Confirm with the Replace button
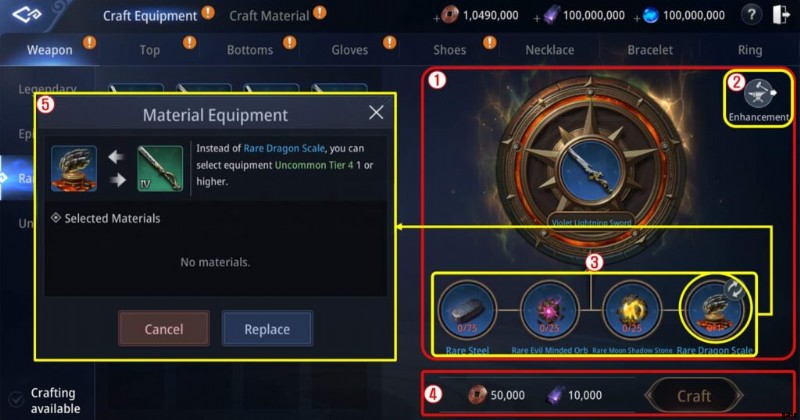This screenshot has width=800, height=420. pyautogui.click(x=267, y=329)
